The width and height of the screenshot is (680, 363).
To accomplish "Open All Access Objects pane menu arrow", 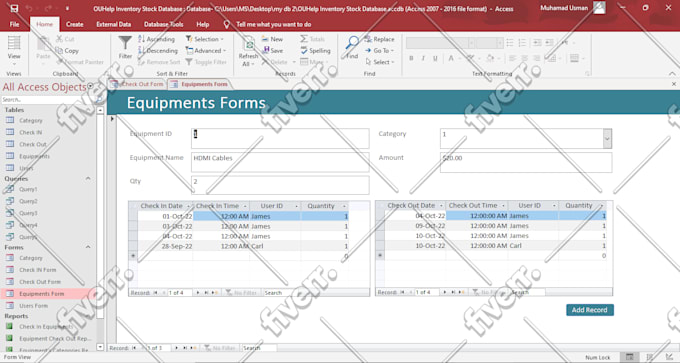I will 91,86.
